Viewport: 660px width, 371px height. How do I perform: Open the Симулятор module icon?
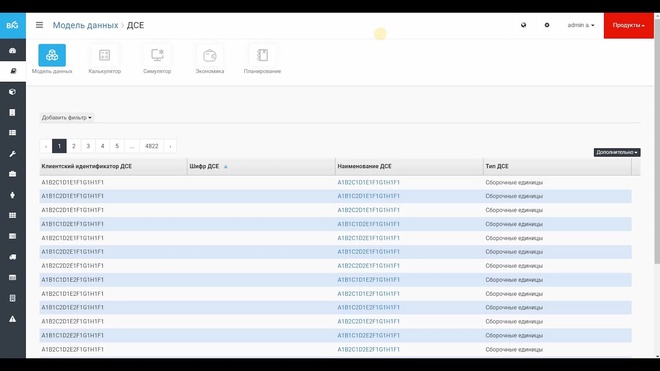(x=157, y=55)
